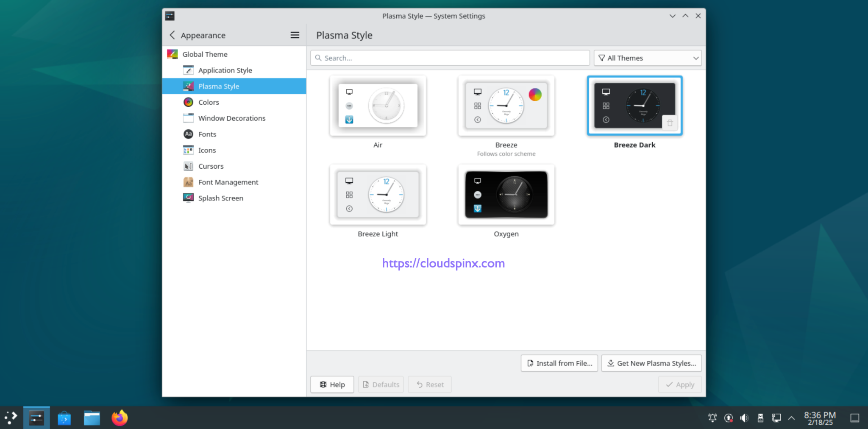Screen dimensions: 868x429
Task: Open Firefox from the taskbar
Action: point(119,417)
